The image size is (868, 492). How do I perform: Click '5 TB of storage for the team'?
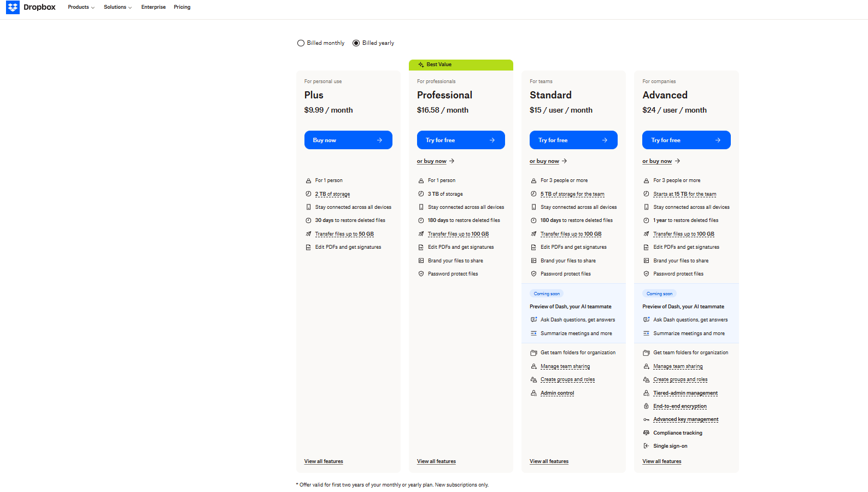tap(572, 194)
